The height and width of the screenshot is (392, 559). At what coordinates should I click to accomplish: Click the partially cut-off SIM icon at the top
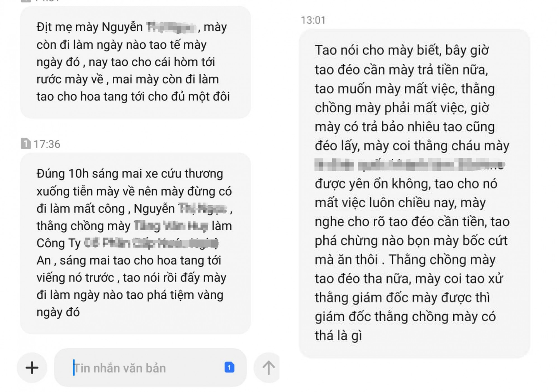(x=26, y=1)
